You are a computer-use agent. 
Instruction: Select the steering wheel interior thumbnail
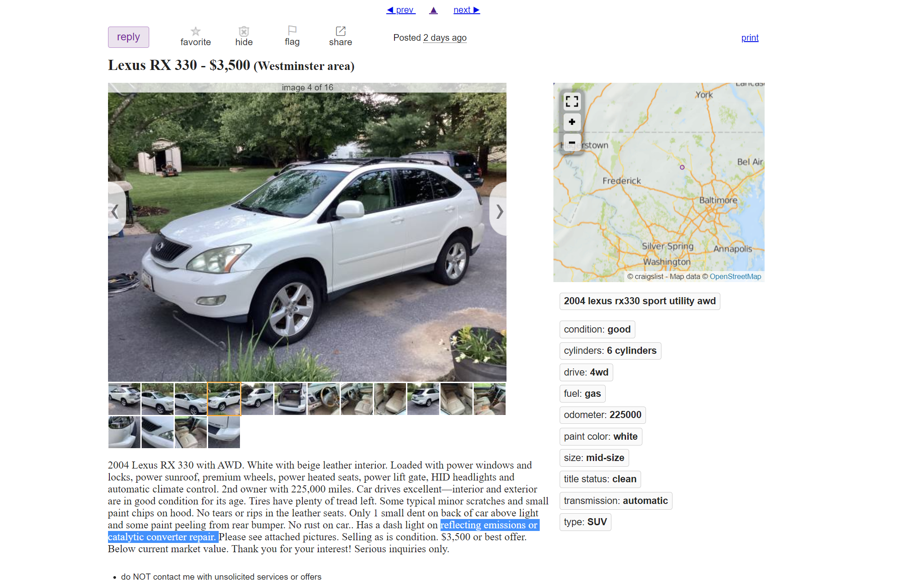(x=324, y=399)
